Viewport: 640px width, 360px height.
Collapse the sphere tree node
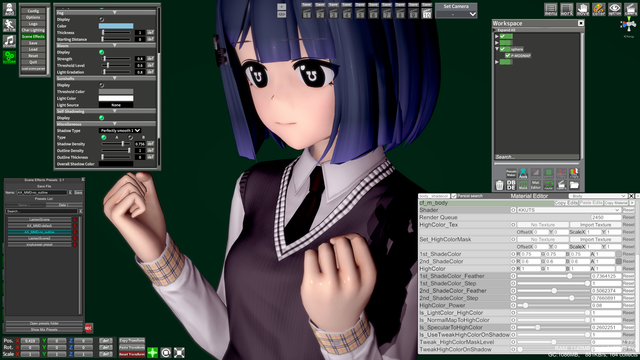click(x=497, y=49)
